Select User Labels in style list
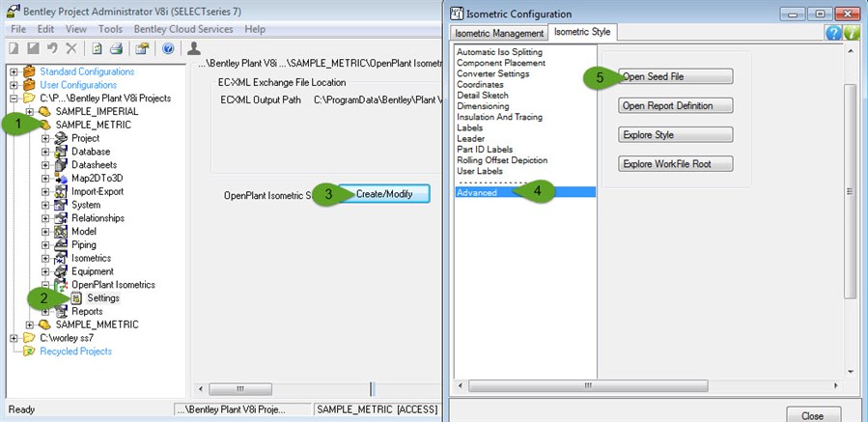Viewport: 868px width, 422px height. pos(480,171)
